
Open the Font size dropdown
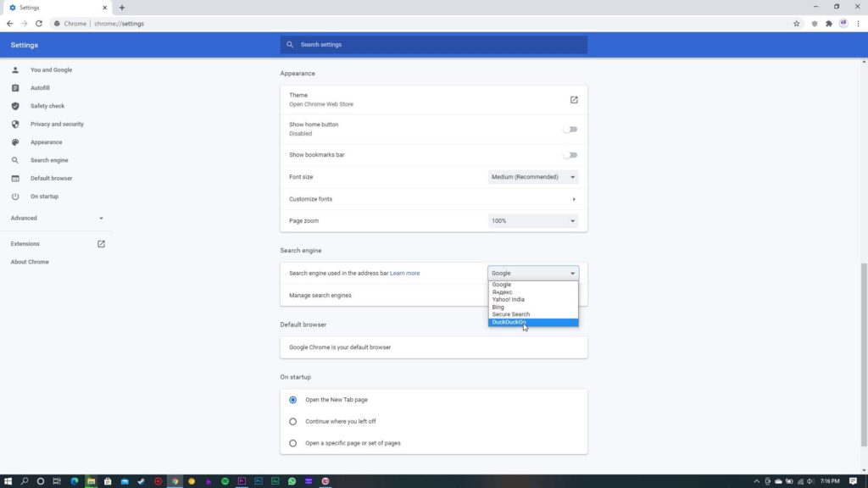533,177
